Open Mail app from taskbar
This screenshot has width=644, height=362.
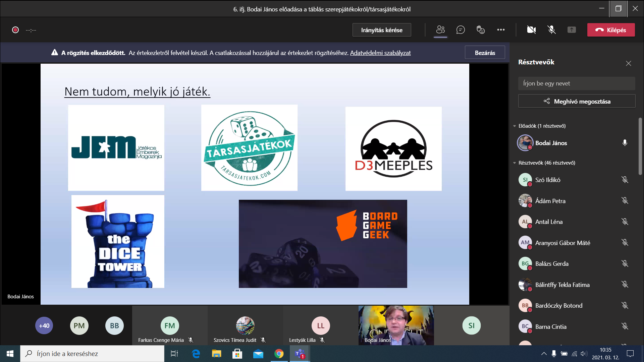pos(258,354)
